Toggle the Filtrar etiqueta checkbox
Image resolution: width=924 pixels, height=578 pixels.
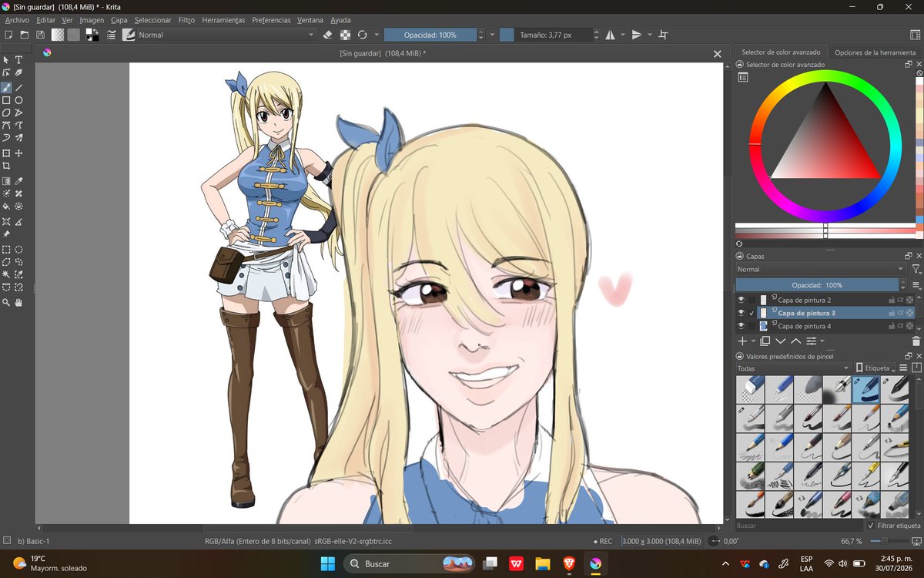click(870, 526)
